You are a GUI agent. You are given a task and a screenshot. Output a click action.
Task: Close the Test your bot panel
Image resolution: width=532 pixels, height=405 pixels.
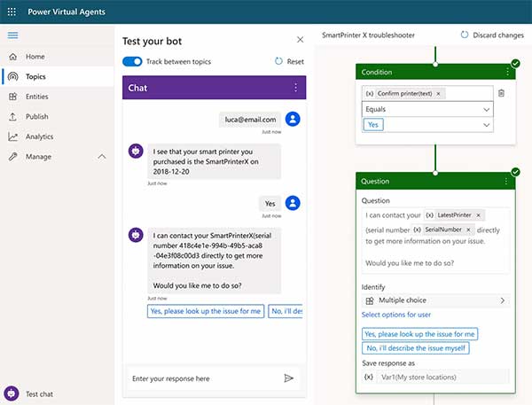pyautogui.click(x=300, y=40)
